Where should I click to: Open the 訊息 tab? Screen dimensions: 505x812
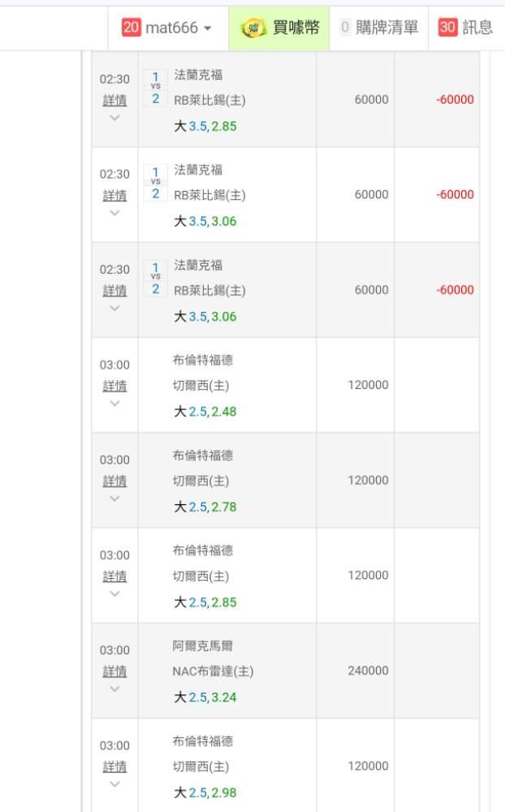coord(466,28)
